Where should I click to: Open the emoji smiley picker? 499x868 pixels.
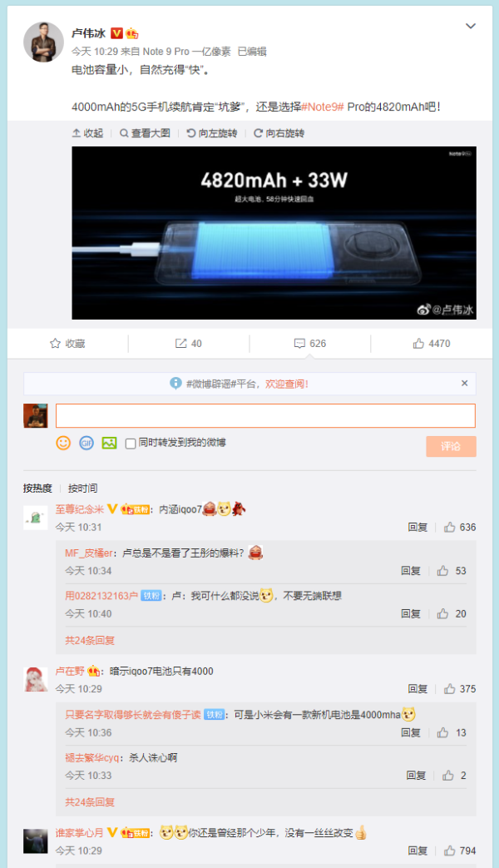tap(63, 443)
